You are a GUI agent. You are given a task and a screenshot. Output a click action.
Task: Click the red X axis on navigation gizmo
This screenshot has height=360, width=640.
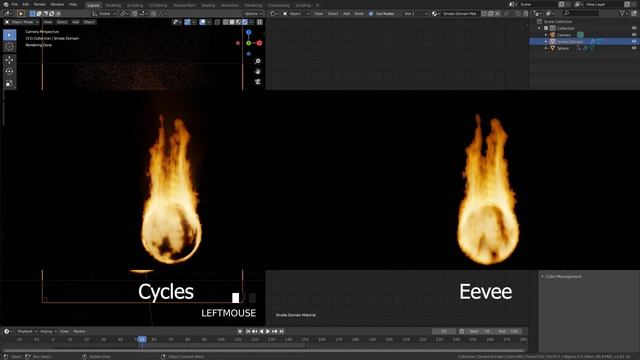coord(259,43)
